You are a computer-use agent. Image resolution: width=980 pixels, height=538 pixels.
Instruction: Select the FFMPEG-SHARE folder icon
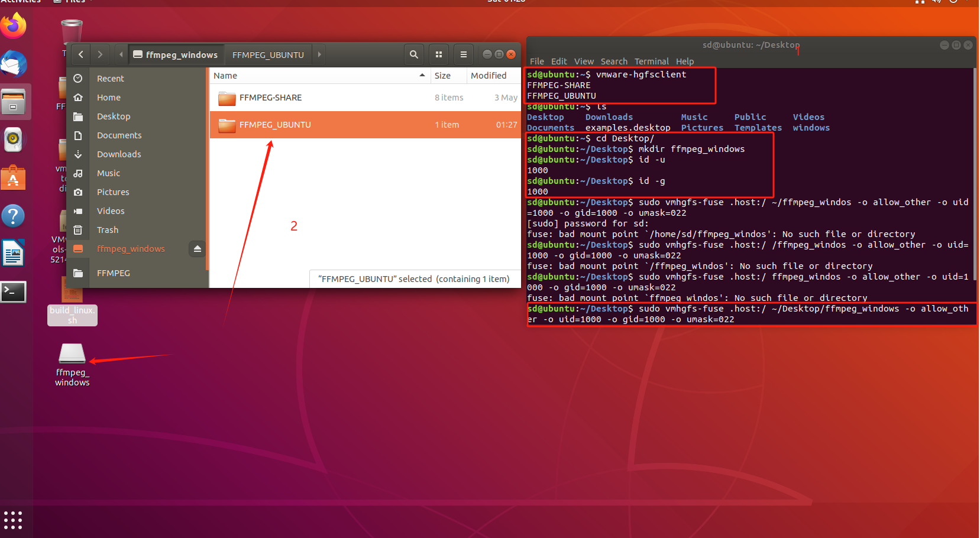coord(227,98)
